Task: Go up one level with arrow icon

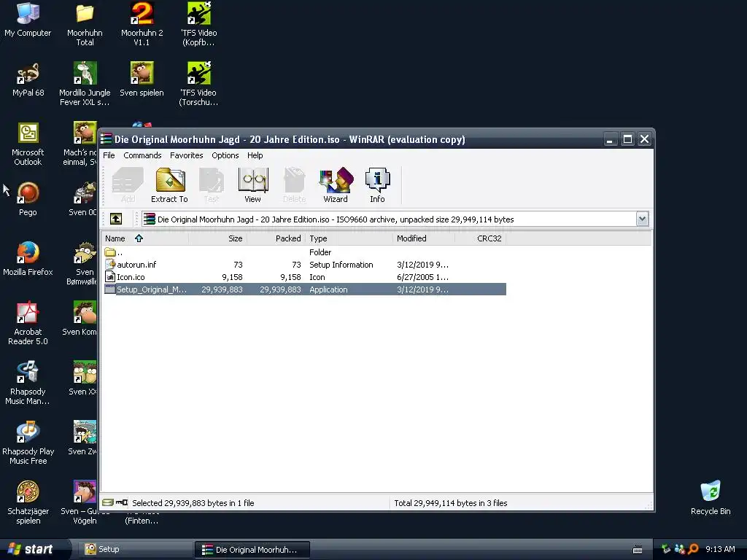Action: (116, 219)
